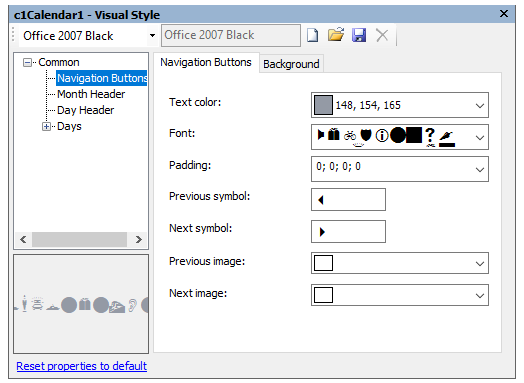Collapse the Common tree node
Image resolution: width=524 pixels, height=383 pixels.
click(27, 62)
